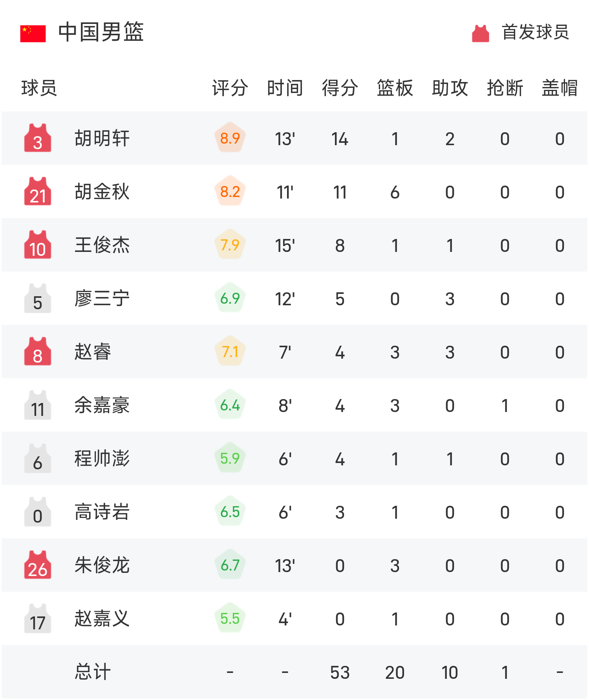Click the 5.5 rating badge

click(230, 618)
